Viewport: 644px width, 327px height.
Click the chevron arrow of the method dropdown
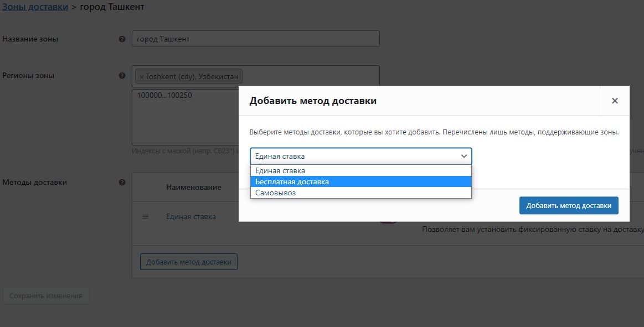[464, 157]
